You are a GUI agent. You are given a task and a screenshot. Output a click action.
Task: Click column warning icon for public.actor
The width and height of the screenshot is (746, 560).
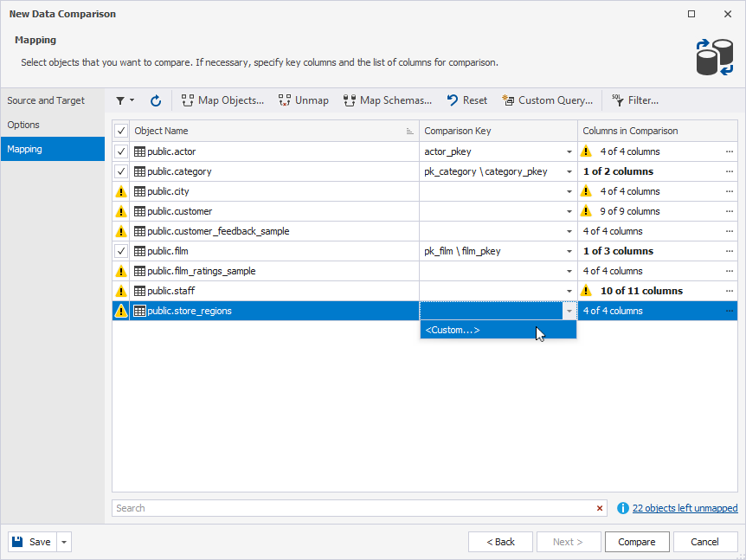point(586,151)
